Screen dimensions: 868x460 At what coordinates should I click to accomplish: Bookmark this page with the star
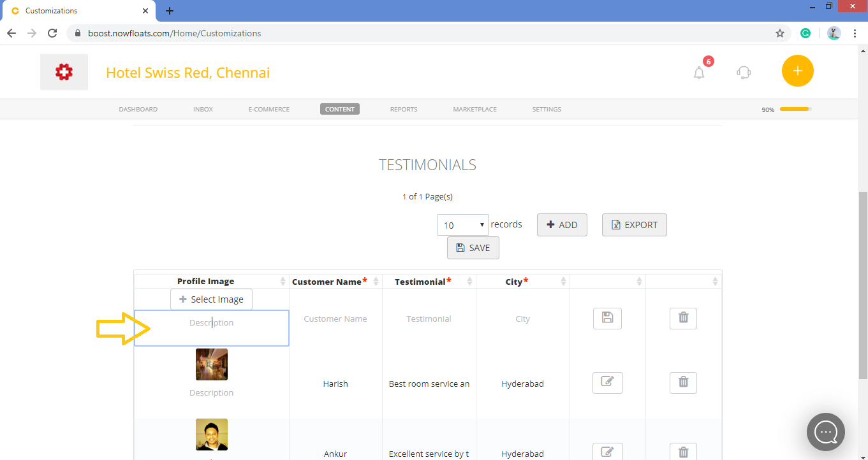pyautogui.click(x=780, y=33)
